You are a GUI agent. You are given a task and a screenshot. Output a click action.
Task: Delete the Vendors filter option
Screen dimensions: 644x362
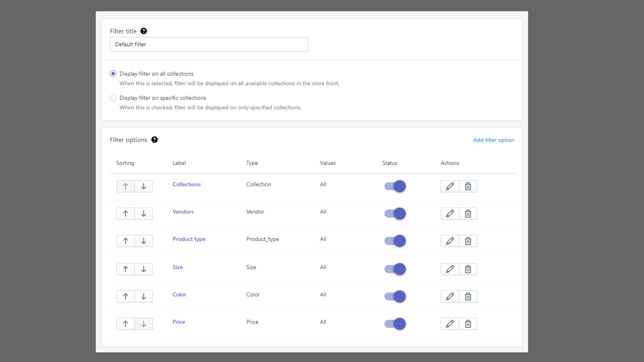point(468,213)
